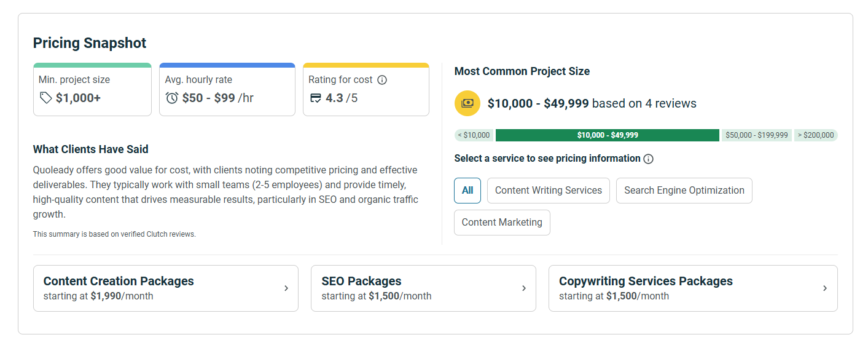The image size is (868, 340).
Task: Click the $50,000 - $199,999 range segment
Action: 756,135
